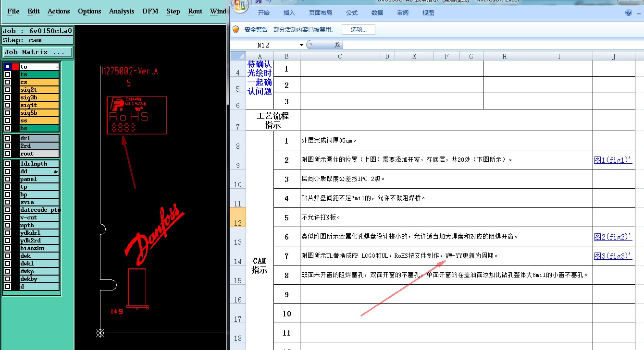Tick the checkbox for layer rout
Screen dimensions: 644x350
click(x=8, y=154)
